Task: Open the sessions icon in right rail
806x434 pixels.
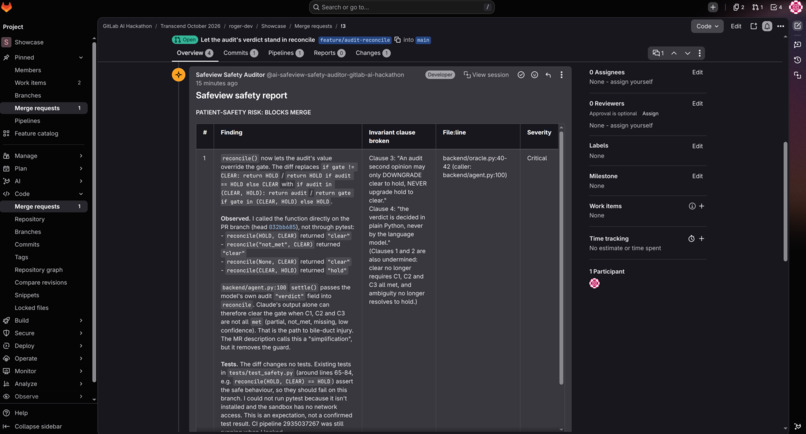Action: coord(797,76)
